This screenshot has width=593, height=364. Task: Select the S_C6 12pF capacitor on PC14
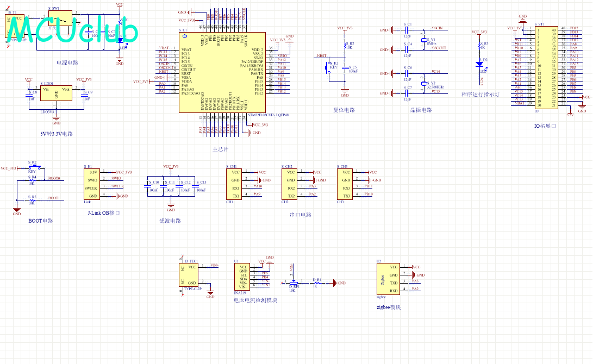point(406,73)
